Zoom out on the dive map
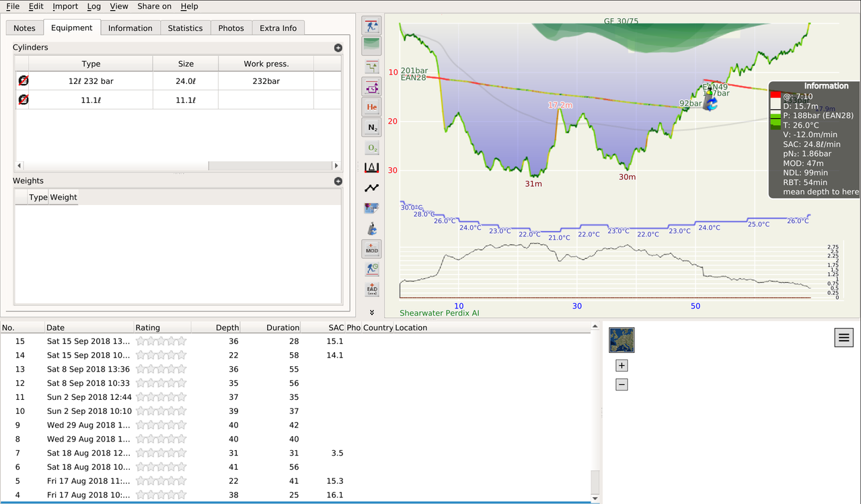Viewport: 861px width, 504px height. click(622, 384)
